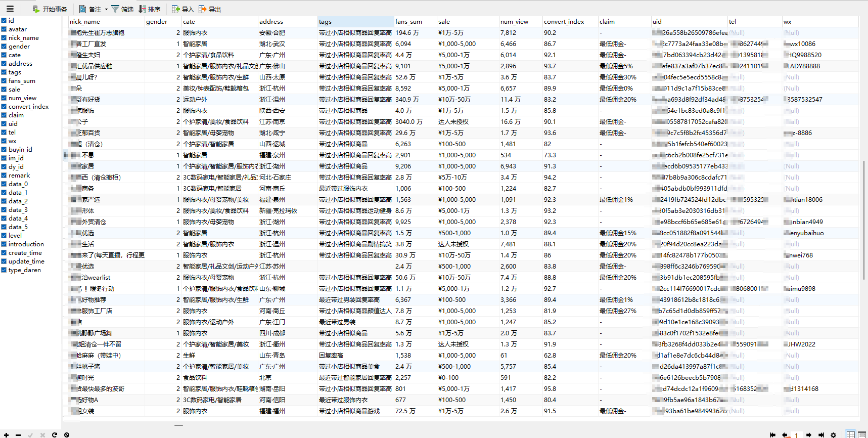Toggle the remark column checkbox

4,176
